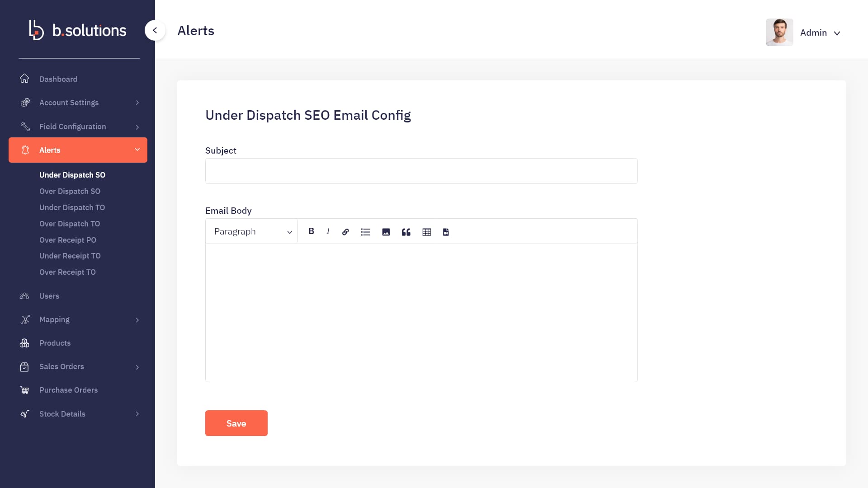
Task: Open the Purchase Orders page
Action: pos(68,390)
